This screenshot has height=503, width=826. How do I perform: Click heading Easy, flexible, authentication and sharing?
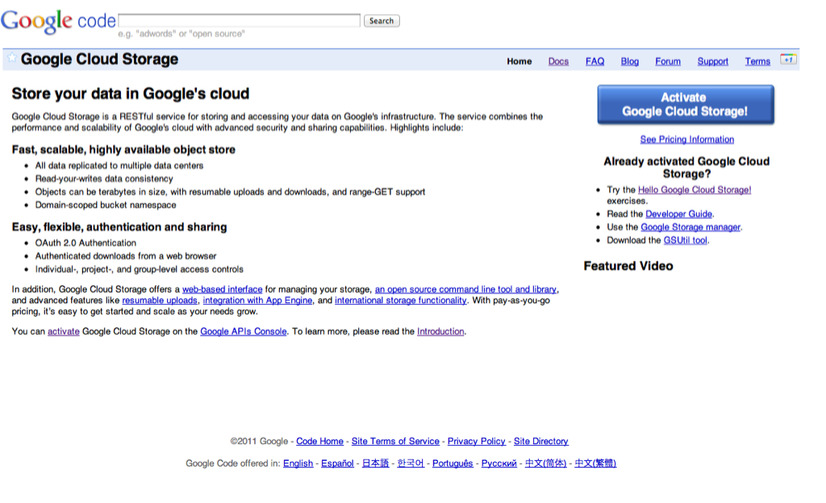click(x=119, y=227)
